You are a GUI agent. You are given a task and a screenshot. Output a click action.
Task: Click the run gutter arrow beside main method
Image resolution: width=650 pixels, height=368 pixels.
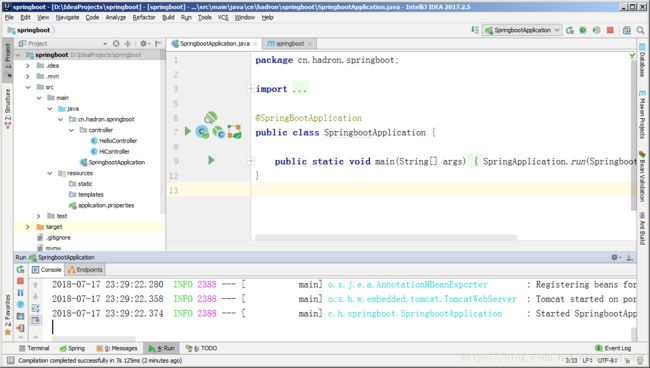211,160
